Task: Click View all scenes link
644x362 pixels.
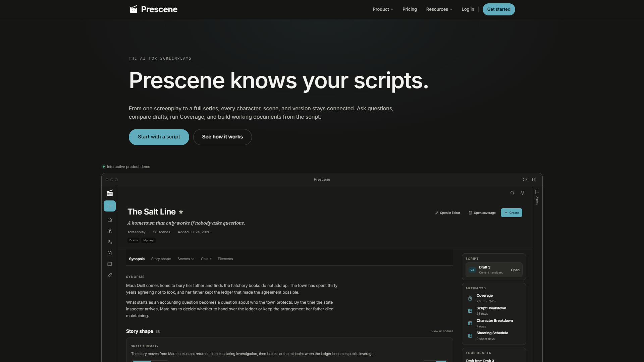Action: pos(442,331)
